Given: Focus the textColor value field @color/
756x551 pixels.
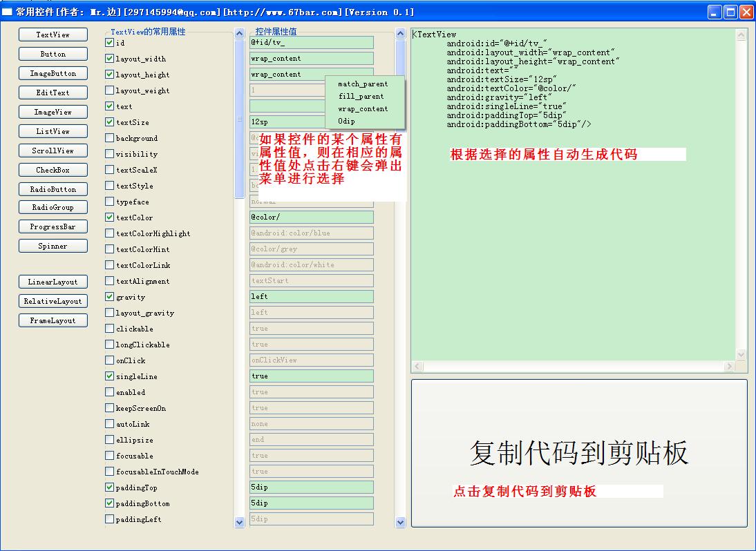Looking at the screenshot, I should coord(312,217).
